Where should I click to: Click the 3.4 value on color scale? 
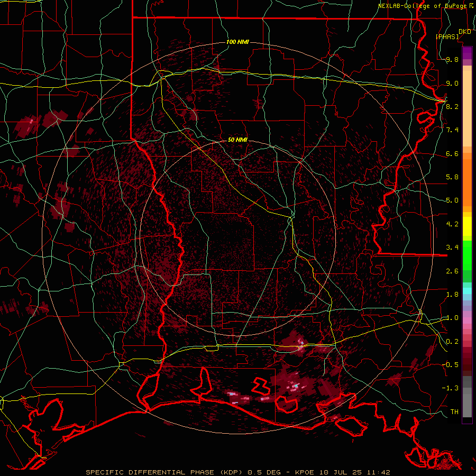tap(452, 248)
